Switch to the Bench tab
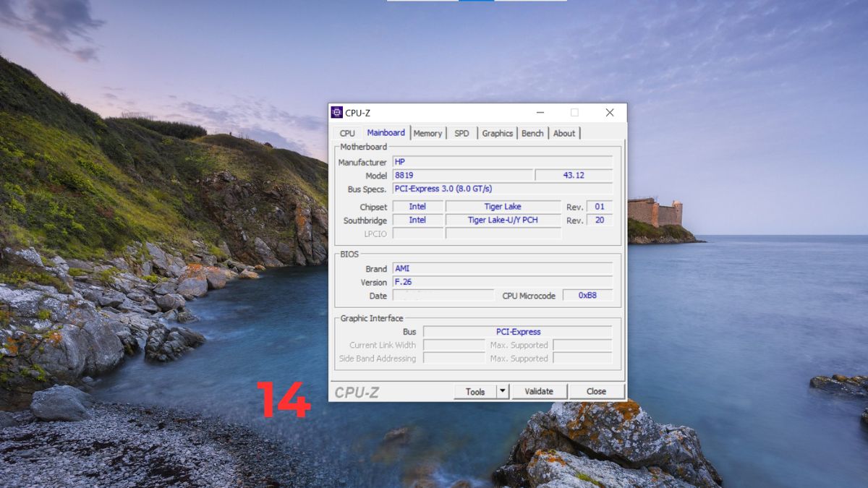This screenshot has height=488, width=868. point(532,133)
